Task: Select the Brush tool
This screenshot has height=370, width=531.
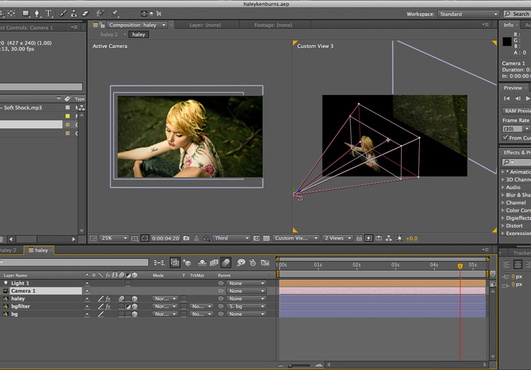Action: [x=63, y=14]
